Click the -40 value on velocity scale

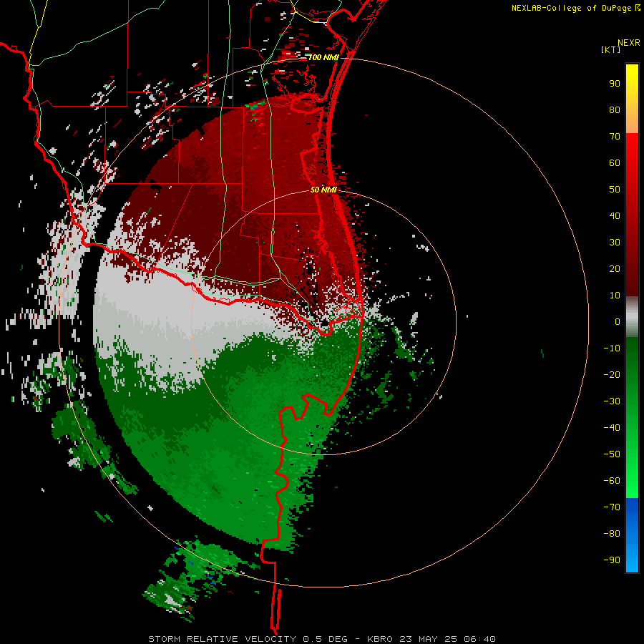[612, 428]
